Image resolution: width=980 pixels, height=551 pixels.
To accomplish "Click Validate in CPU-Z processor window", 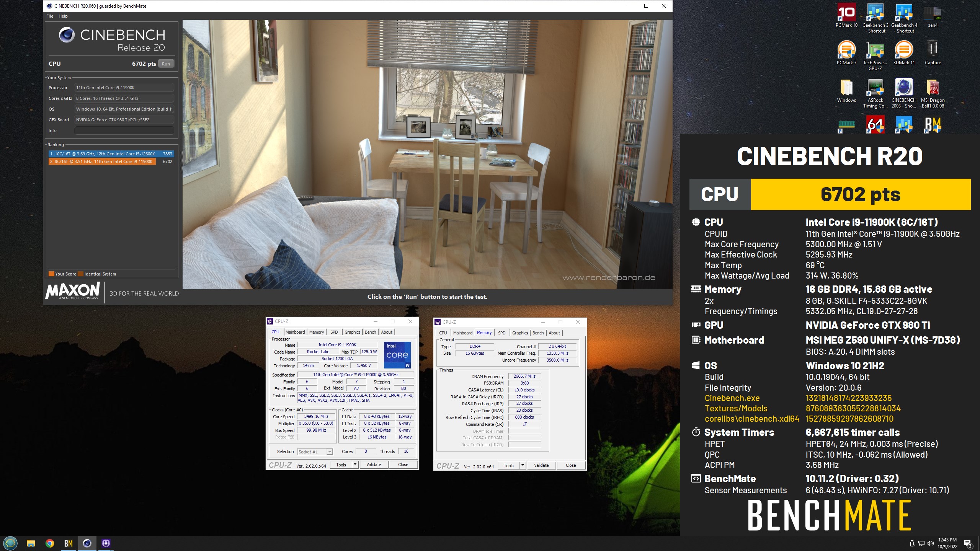I will (374, 465).
